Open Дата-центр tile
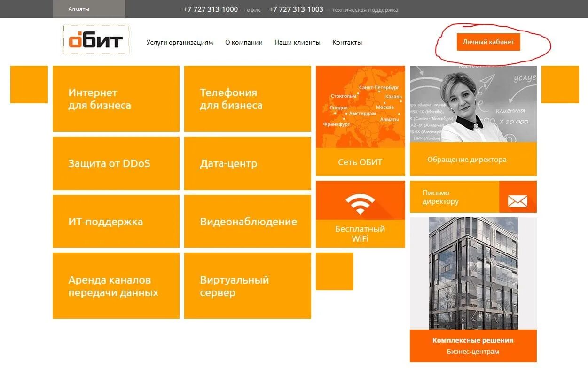Image resolution: width=588 pixels, height=368 pixels. coord(248,163)
